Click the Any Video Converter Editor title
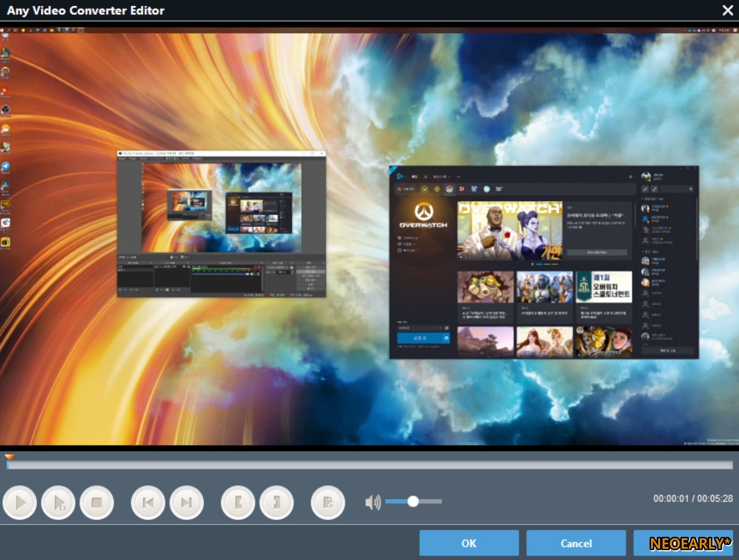The height and width of the screenshot is (560, 739). pos(85,10)
